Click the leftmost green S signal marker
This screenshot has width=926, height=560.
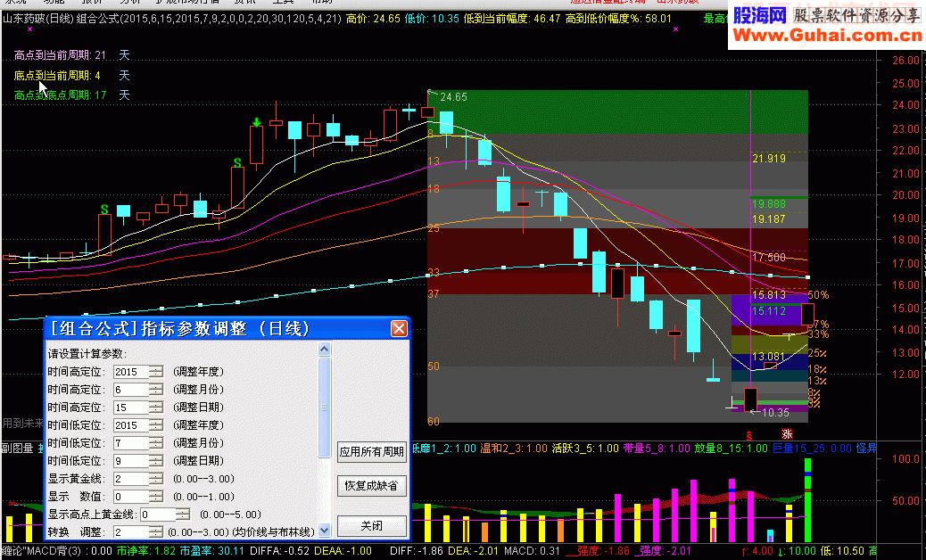pyautogui.click(x=104, y=209)
